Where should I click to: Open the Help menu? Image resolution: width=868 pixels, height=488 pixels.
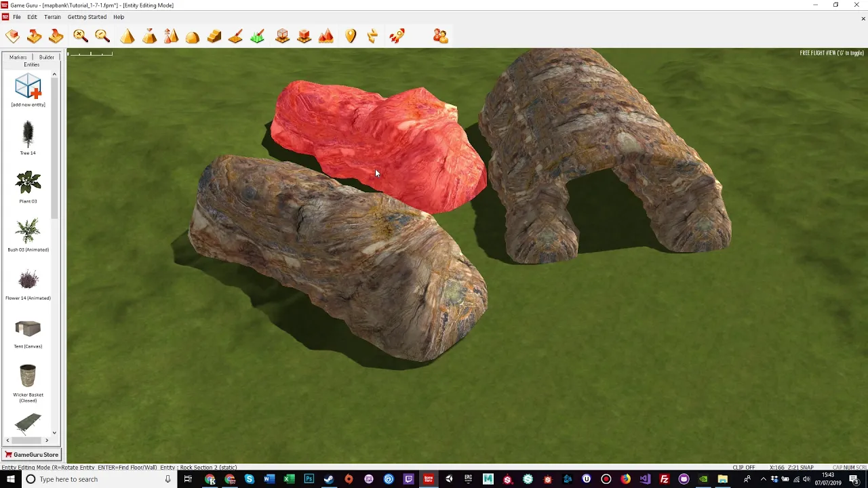pyautogui.click(x=119, y=17)
